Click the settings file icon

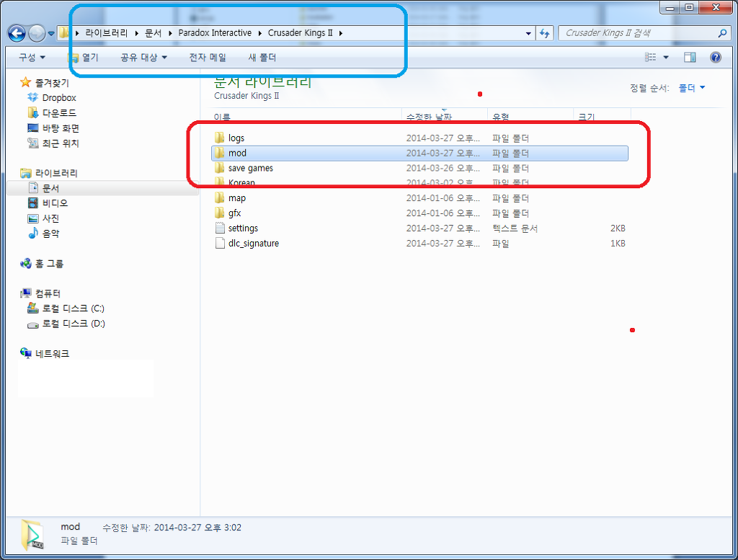pos(220,228)
